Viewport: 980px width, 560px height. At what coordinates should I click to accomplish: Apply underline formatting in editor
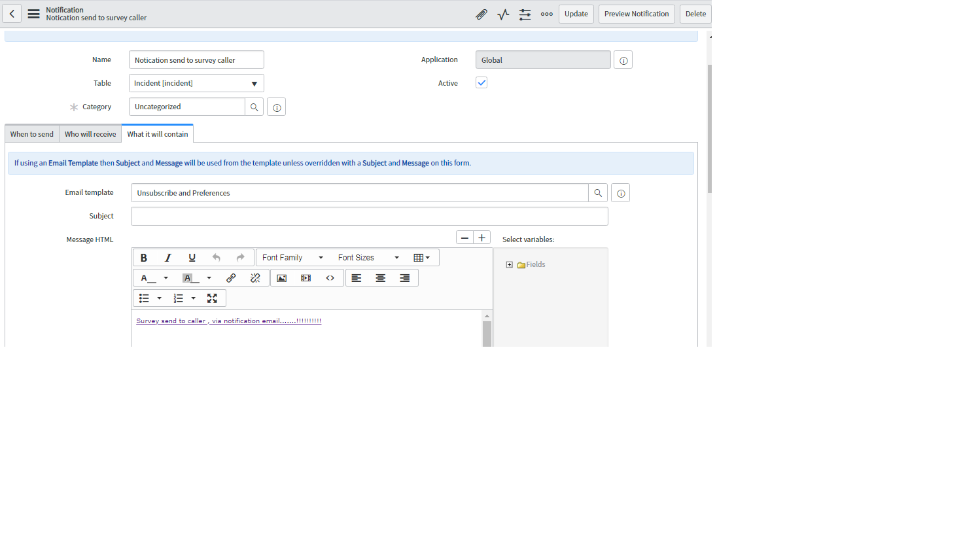(x=192, y=258)
